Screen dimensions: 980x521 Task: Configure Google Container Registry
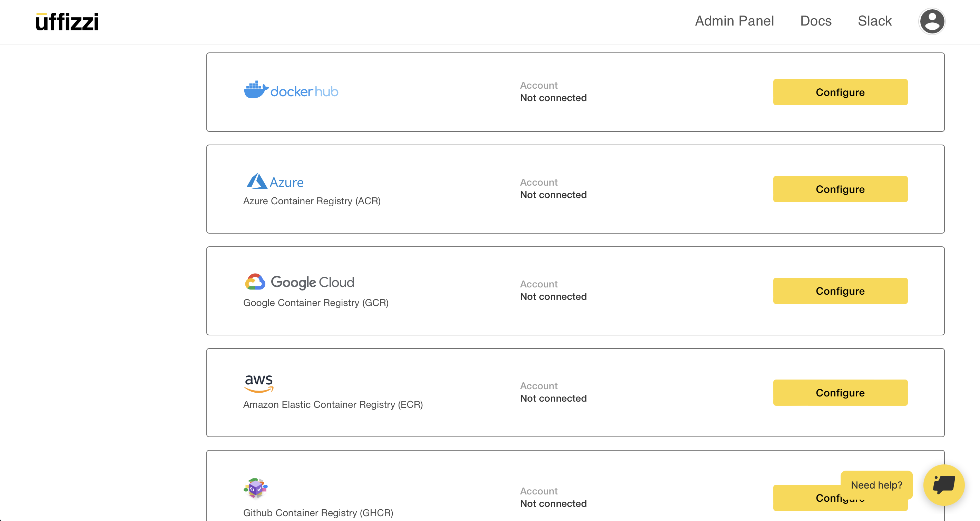coord(840,291)
